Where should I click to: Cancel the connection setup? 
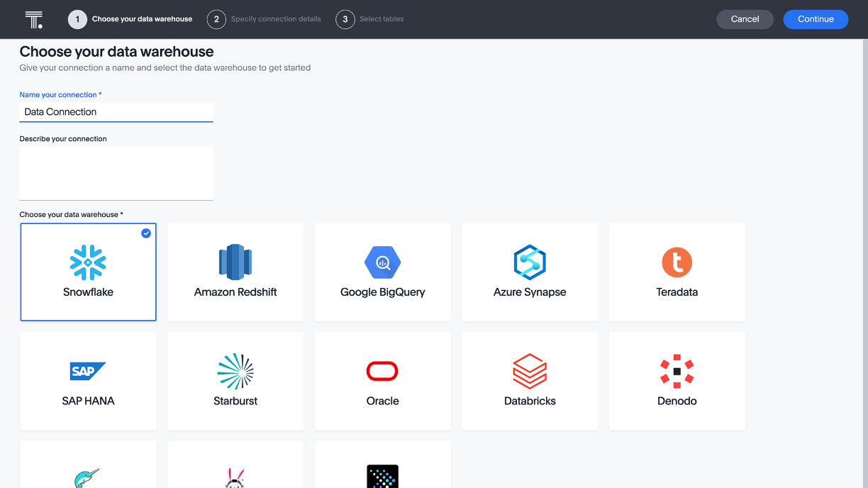745,19
